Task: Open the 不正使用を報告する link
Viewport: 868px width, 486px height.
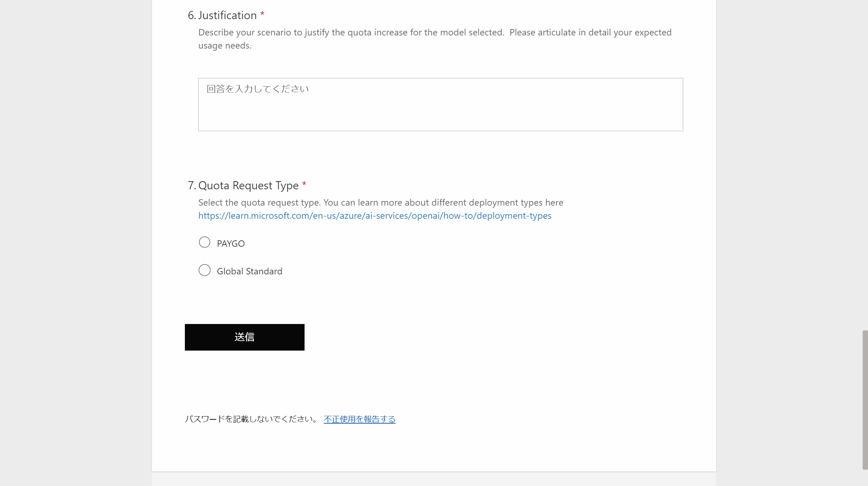Action: pyautogui.click(x=359, y=419)
